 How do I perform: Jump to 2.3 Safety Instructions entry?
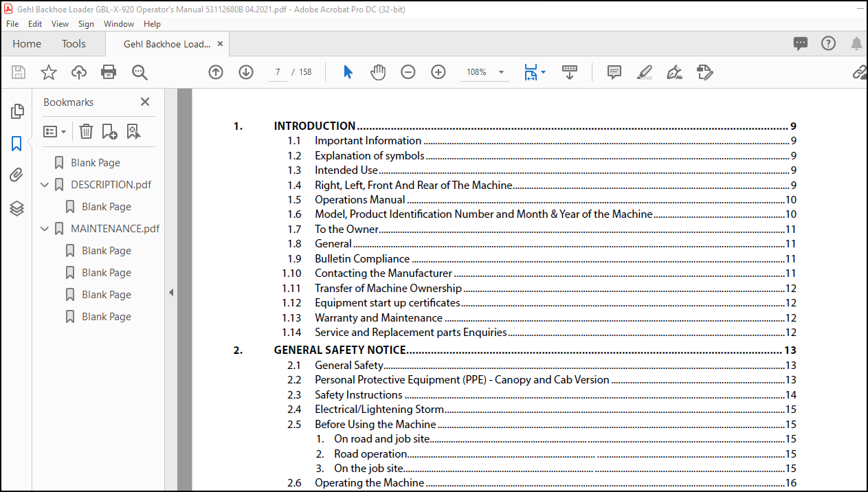[542, 395]
